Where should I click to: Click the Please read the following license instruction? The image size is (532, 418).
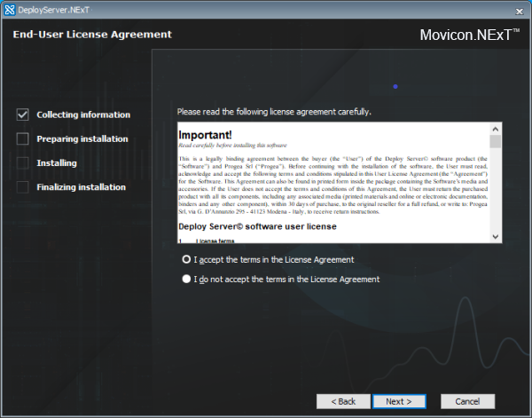274,112
